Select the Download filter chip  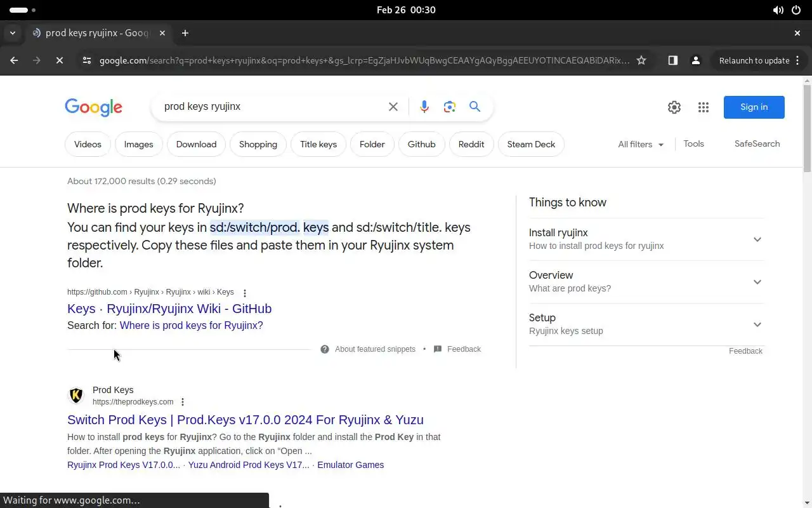(x=196, y=144)
